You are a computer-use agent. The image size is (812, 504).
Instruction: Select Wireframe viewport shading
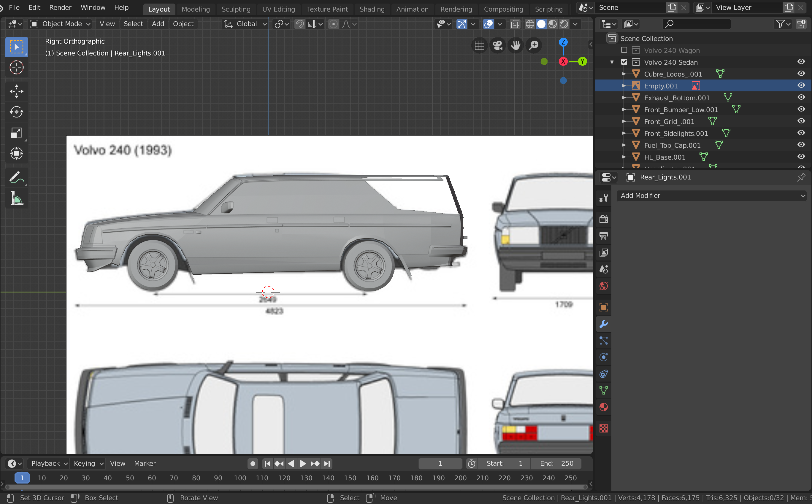point(529,24)
